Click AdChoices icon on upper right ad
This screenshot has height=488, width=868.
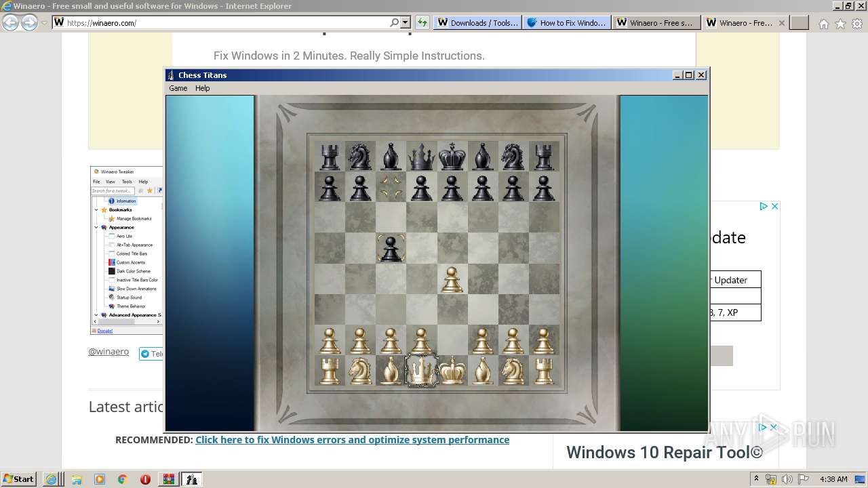coord(763,206)
